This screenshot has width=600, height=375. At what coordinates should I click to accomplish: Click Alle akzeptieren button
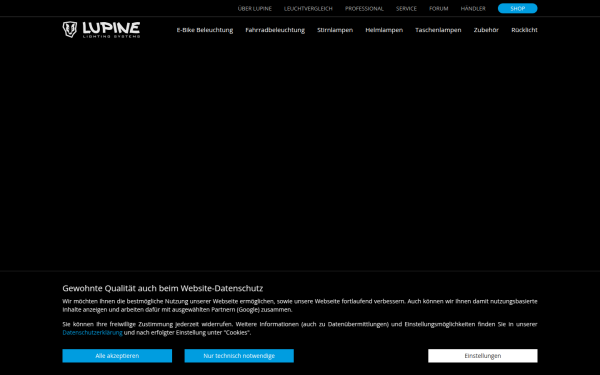pyautogui.click(x=117, y=355)
